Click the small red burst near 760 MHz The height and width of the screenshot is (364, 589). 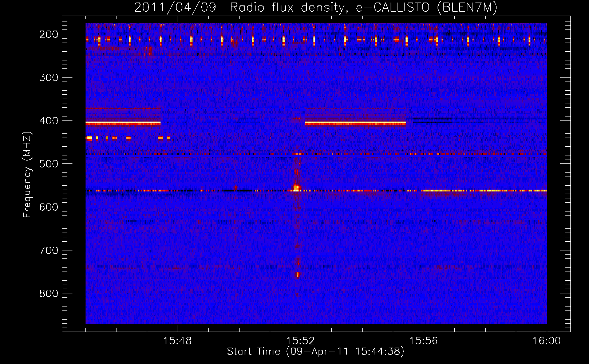click(297, 275)
